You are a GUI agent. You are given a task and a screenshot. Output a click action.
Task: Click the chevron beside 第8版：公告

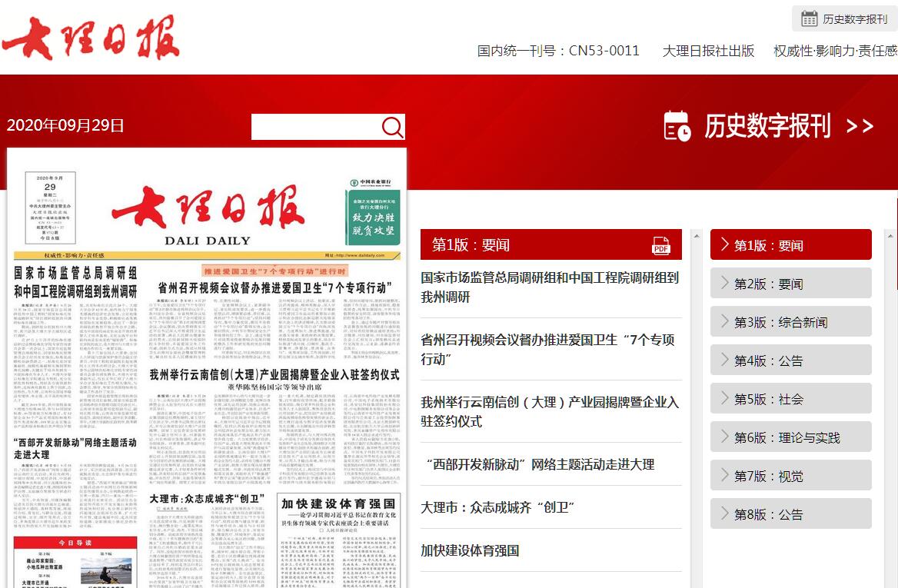coord(724,513)
